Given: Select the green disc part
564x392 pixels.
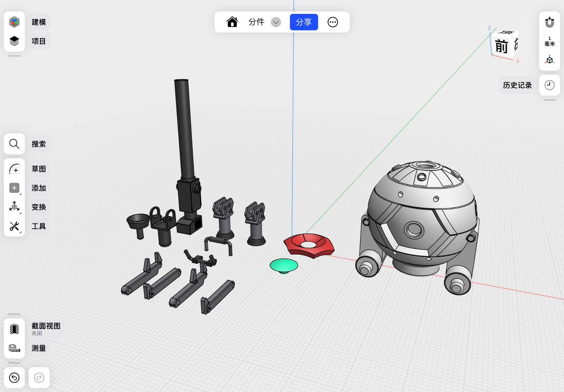Looking at the screenshot, I should click(x=284, y=266).
